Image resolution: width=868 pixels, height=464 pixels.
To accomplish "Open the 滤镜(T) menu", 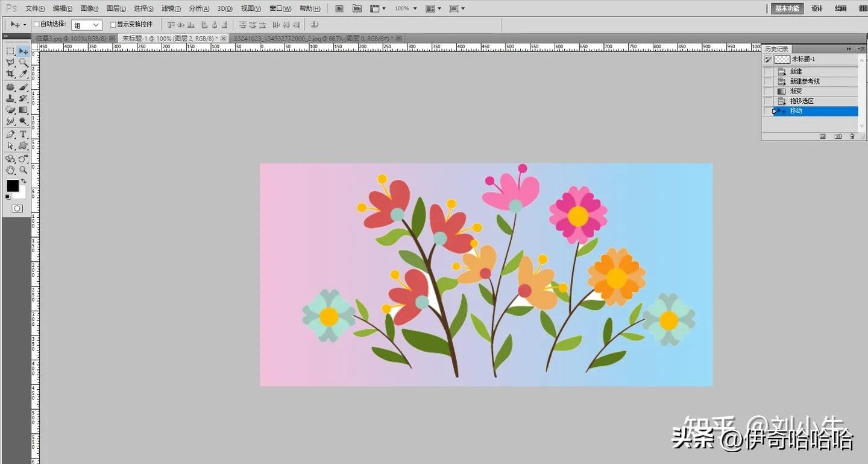I will click(171, 8).
